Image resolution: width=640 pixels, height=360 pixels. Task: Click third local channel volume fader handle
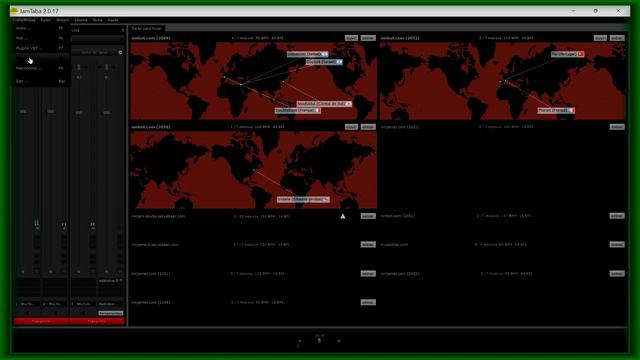tap(79, 112)
